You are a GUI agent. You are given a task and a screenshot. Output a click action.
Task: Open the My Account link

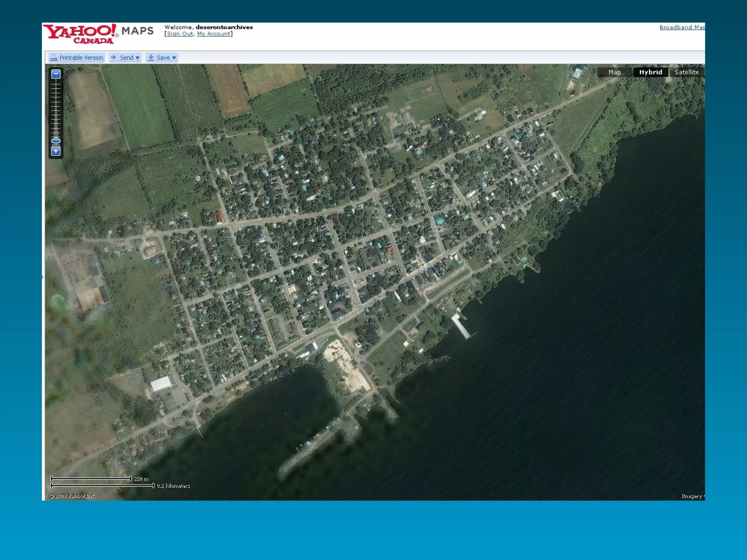click(214, 34)
